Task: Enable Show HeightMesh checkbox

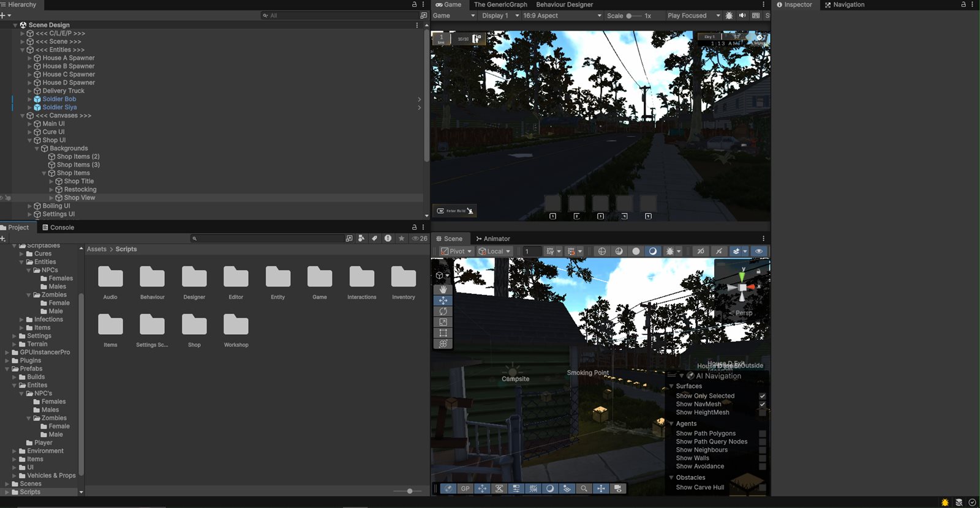Action: pos(763,413)
